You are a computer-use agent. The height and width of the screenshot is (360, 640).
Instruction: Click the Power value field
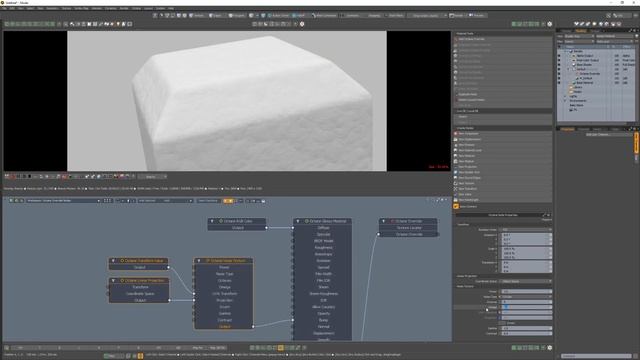pyautogui.click(x=526, y=291)
